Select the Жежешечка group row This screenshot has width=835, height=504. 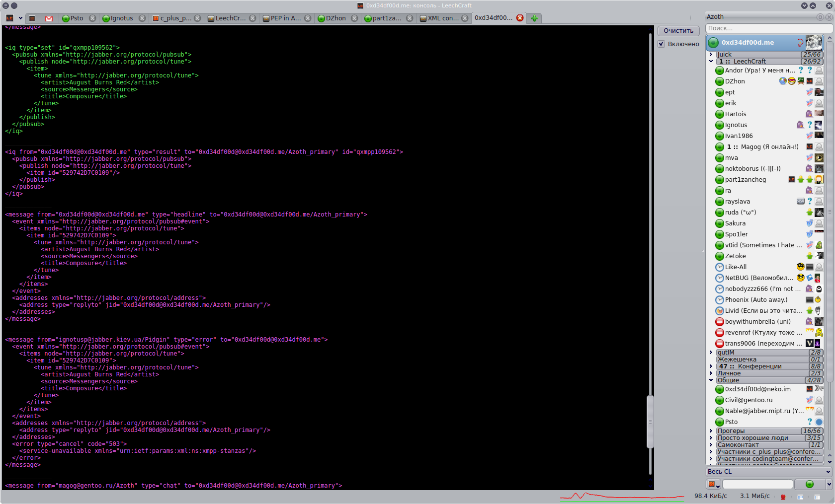coord(769,360)
